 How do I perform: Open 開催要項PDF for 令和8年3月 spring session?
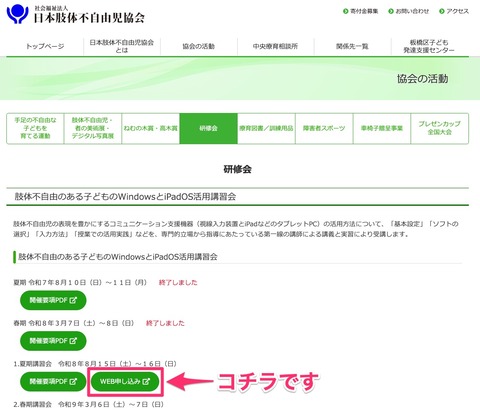tap(53, 341)
